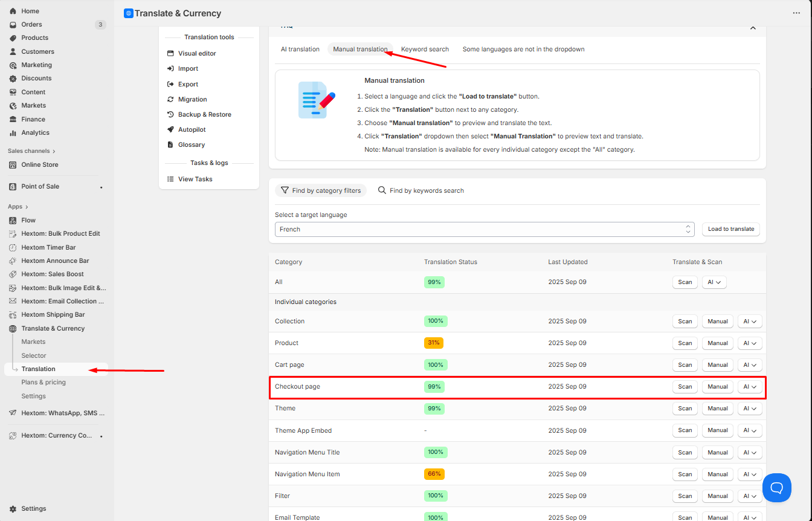This screenshot has width=812, height=521.
Task: Open the target language French dropdown
Action: (483, 230)
